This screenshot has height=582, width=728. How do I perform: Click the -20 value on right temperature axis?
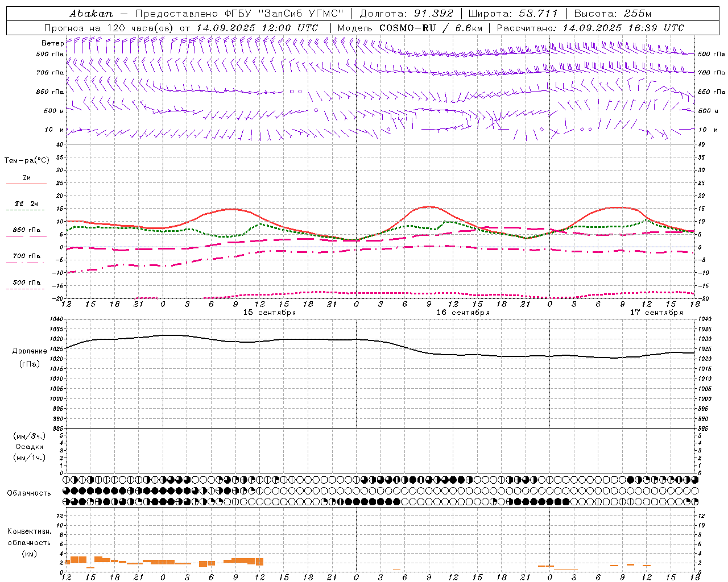[704, 298]
